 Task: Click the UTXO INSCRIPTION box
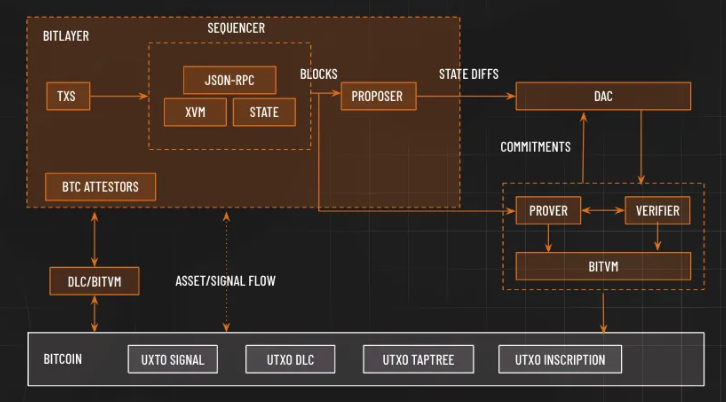tap(559, 359)
